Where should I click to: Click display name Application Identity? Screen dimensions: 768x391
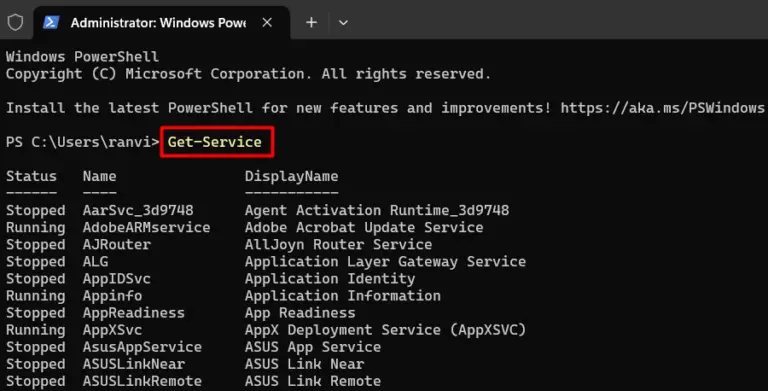click(x=330, y=279)
